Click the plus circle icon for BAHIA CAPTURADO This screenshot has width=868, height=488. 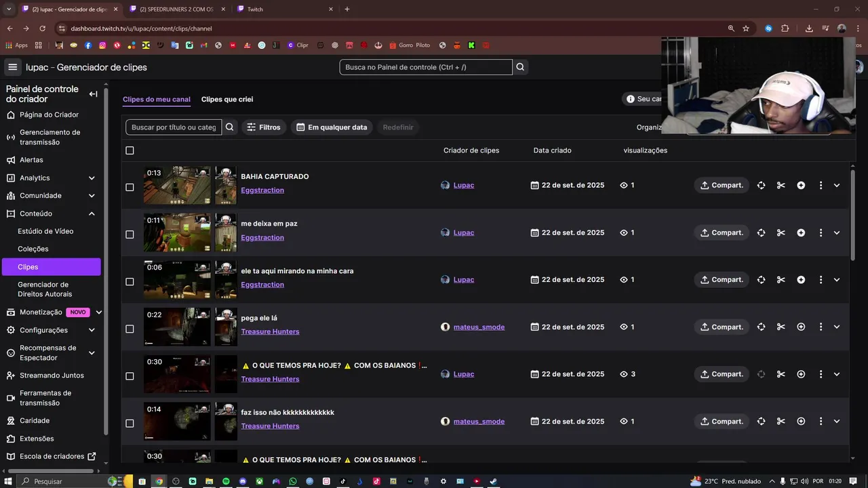(x=801, y=185)
